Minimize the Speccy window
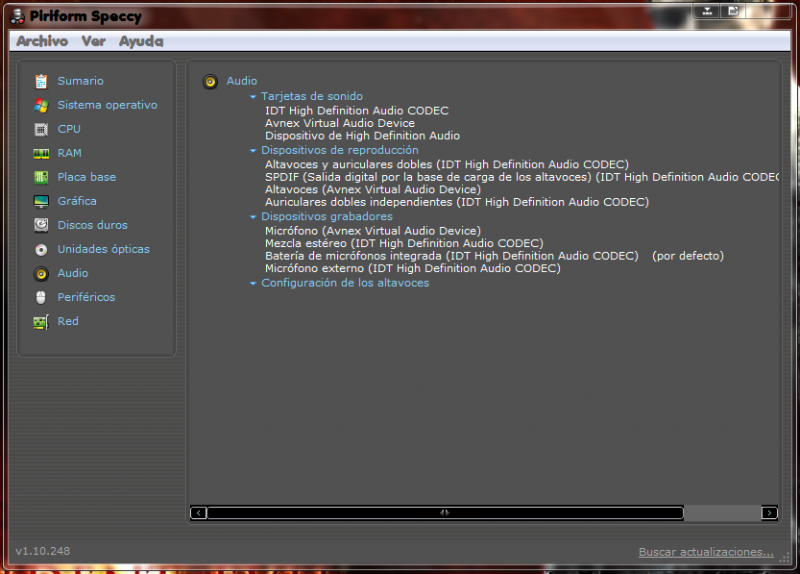800x574 pixels. [707, 11]
